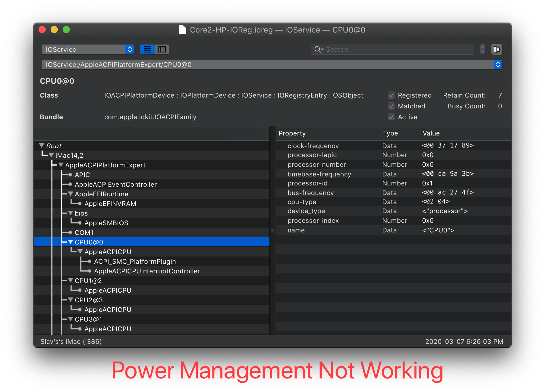This screenshot has width=545, height=392.
Task: Click the pane divider handle dot
Action: pos(272,231)
